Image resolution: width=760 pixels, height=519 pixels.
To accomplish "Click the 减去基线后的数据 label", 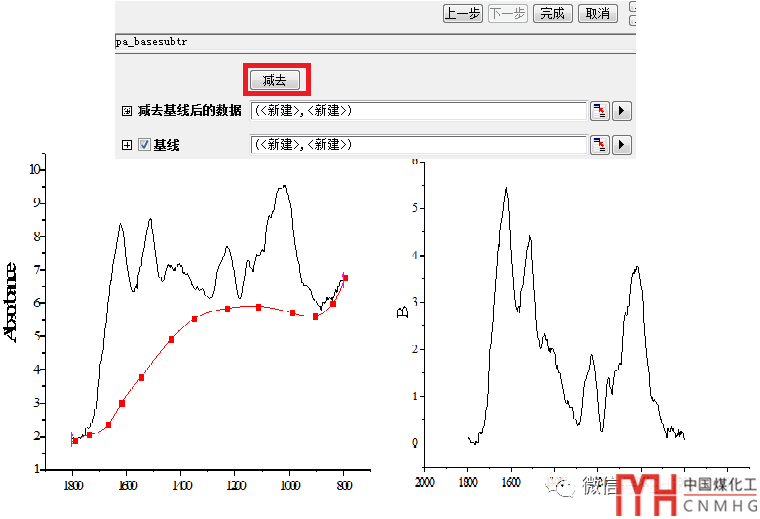I will click(190, 111).
